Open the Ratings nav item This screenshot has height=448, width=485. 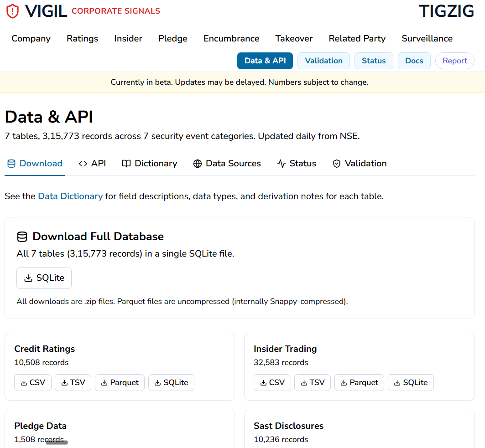(82, 39)
